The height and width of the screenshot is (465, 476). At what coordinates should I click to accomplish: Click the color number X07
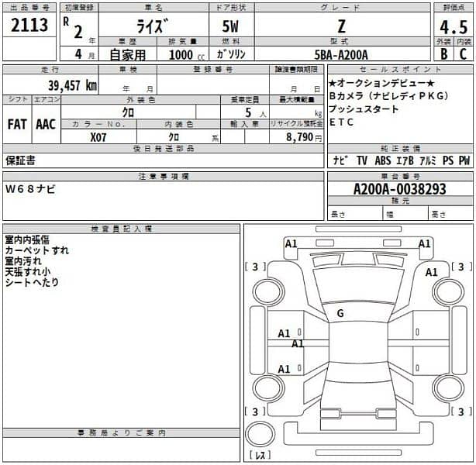coord(98,137)
